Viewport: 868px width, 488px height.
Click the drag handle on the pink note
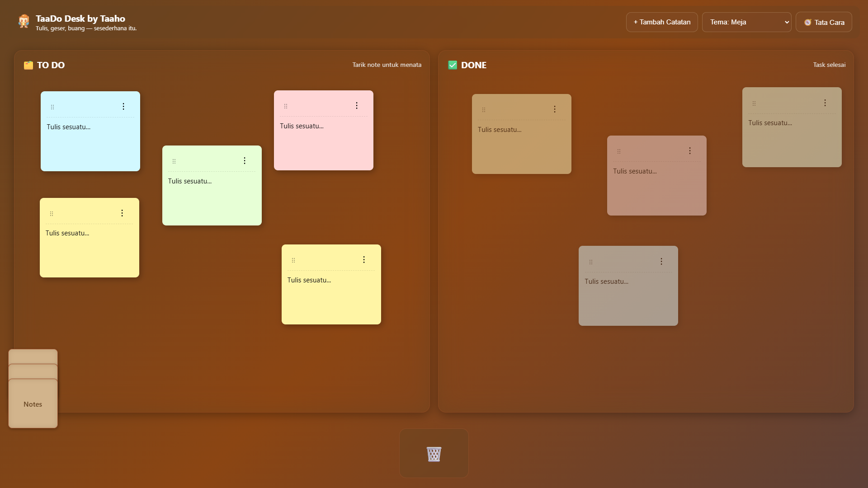(x=285, y=106)
